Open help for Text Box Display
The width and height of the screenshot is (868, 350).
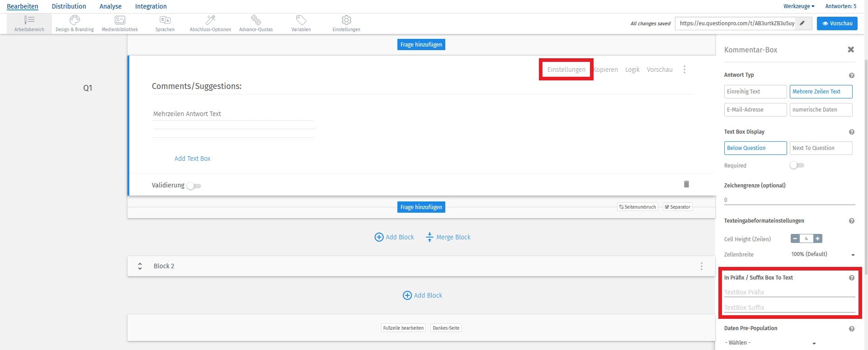point(852,132)
